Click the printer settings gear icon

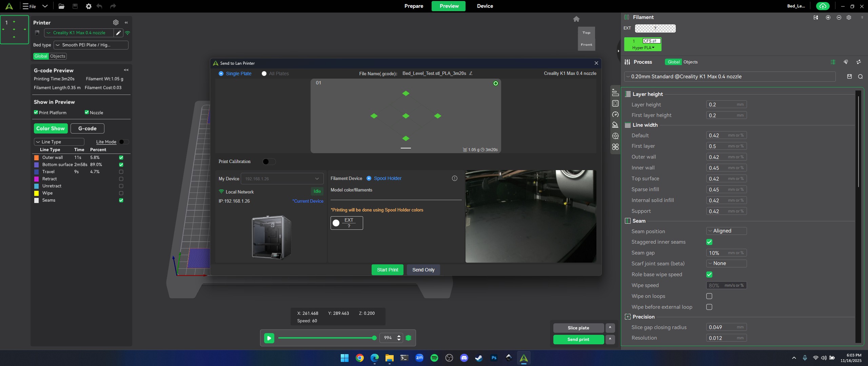pos(116,22)
